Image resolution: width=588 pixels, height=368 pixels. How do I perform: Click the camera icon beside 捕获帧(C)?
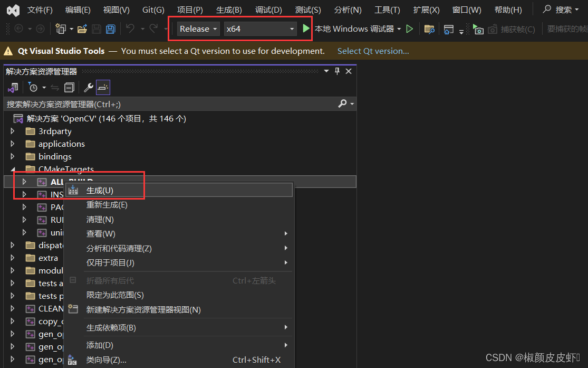click(493, 29)
